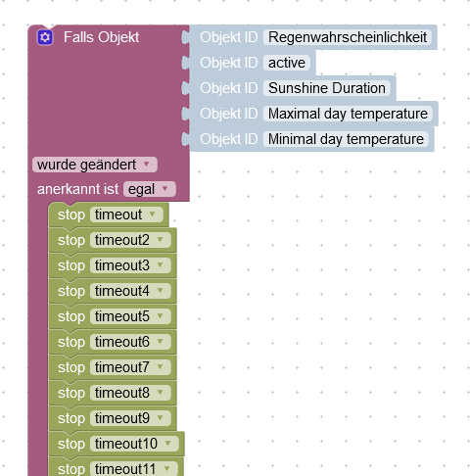The image size is (470, 476).
Task: Select the 'stop' label of the timeout10 block
Action: point(71,444)
